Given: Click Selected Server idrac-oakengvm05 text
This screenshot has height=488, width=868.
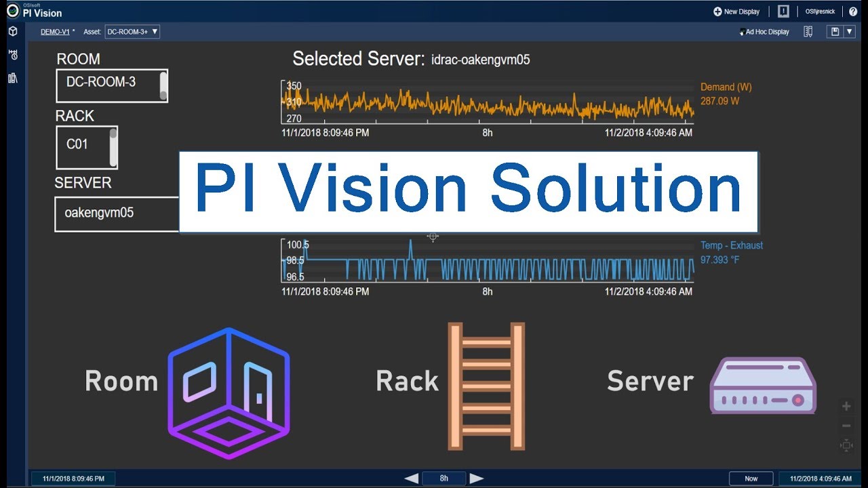Looking at the screenshot, I should [x=411, y=60].
